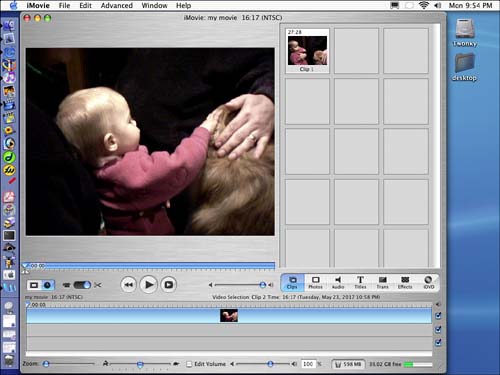500x375 pixels.
Task: Toggle the first audio track checkbox
Action: (438, 329)
